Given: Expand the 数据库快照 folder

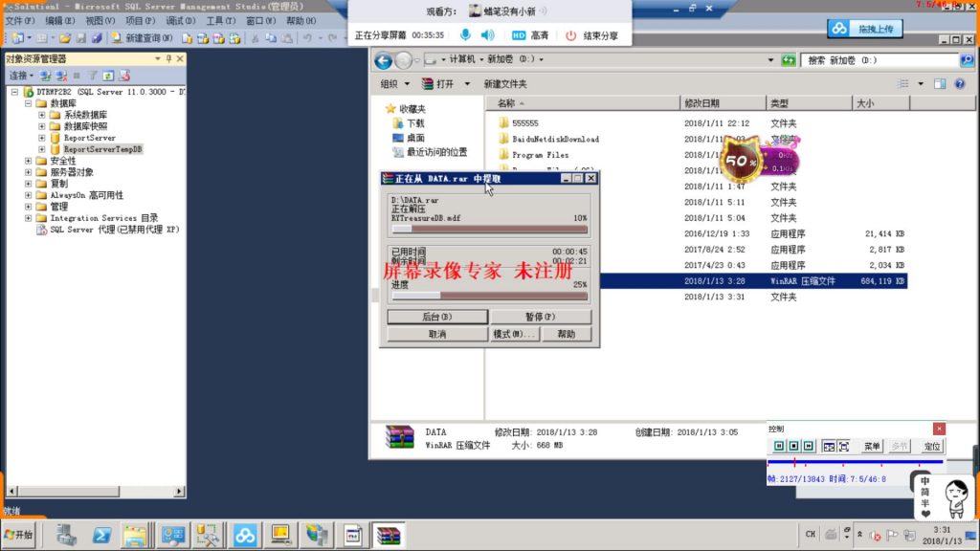Looking at the screenshot, I should tap(42, 126).
